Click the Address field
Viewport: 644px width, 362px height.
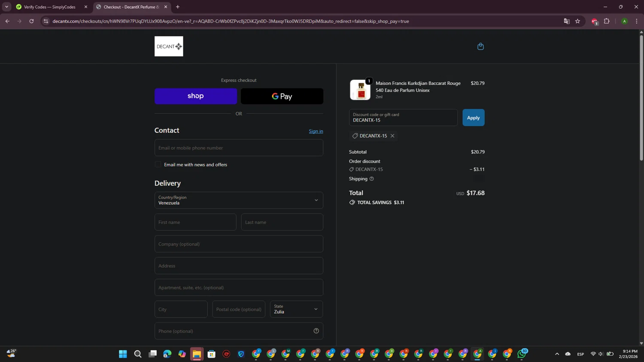[x=239, y=266]
